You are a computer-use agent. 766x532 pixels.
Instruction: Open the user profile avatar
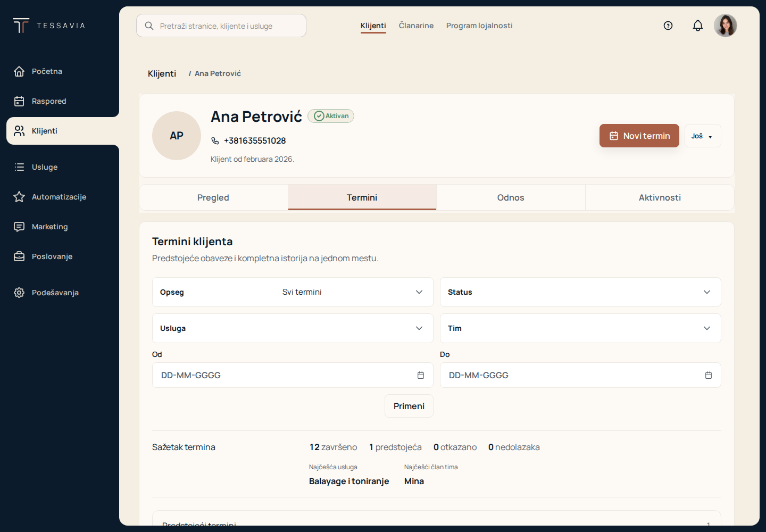point(726,26)
